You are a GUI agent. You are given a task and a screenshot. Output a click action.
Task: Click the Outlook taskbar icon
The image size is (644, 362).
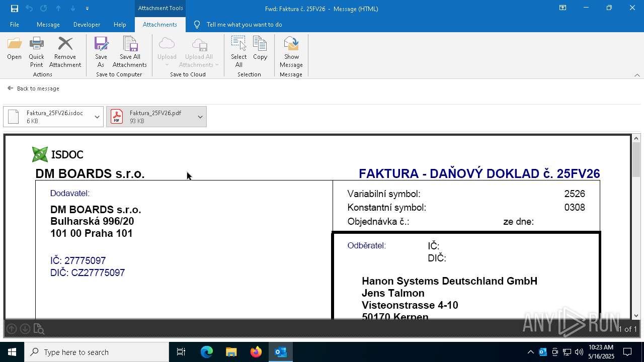click(280, 352)
